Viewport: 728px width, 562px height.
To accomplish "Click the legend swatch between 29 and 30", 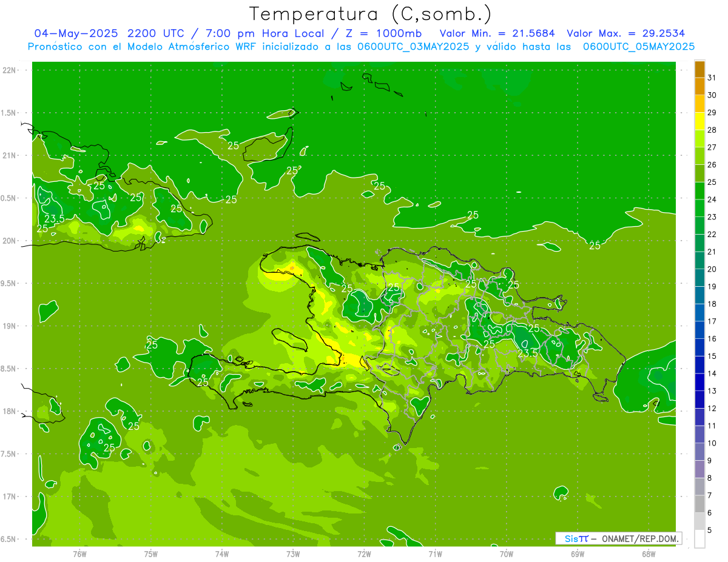I will click(x=699, y=104).
